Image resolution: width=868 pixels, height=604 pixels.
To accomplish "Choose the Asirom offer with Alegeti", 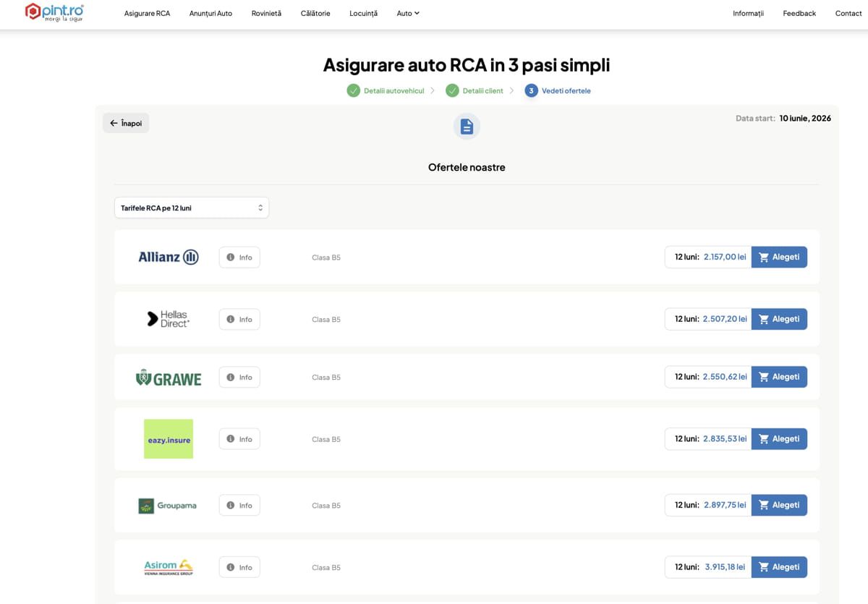I will coord(779,567).
